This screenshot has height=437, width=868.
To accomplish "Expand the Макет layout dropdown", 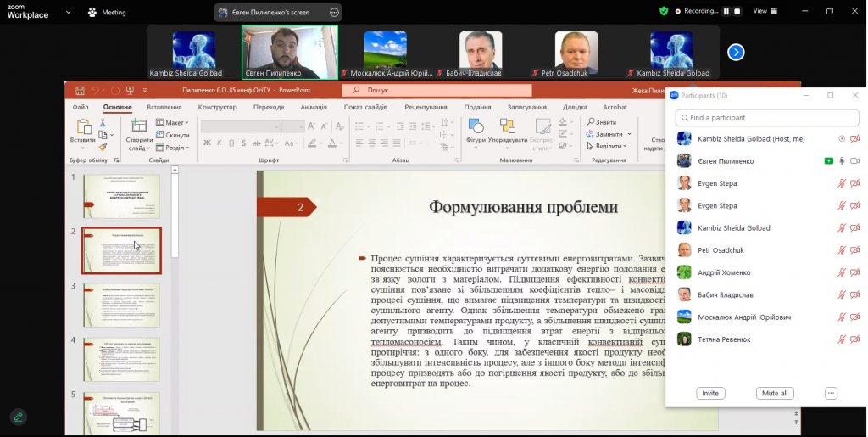I will point(172,122).
